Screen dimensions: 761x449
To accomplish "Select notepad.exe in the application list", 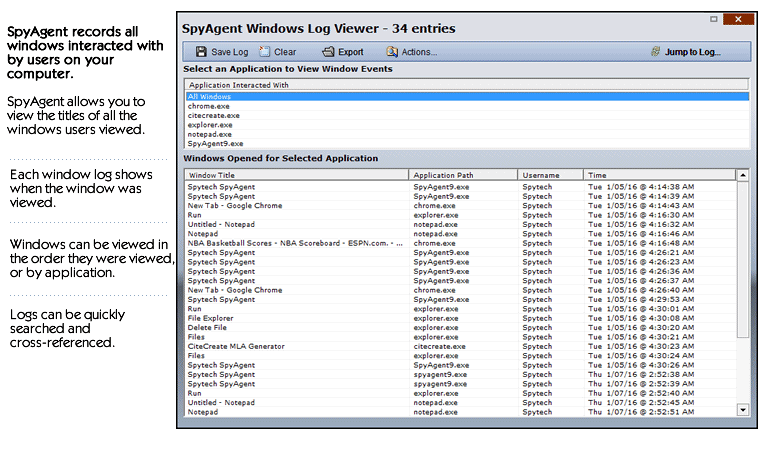I will [467, 134].
